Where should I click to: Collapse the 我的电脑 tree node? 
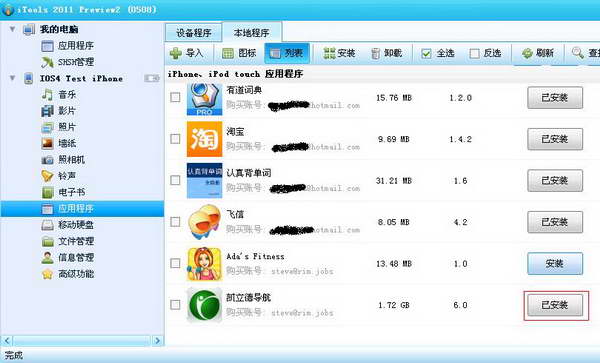click(x=13, y=29)
